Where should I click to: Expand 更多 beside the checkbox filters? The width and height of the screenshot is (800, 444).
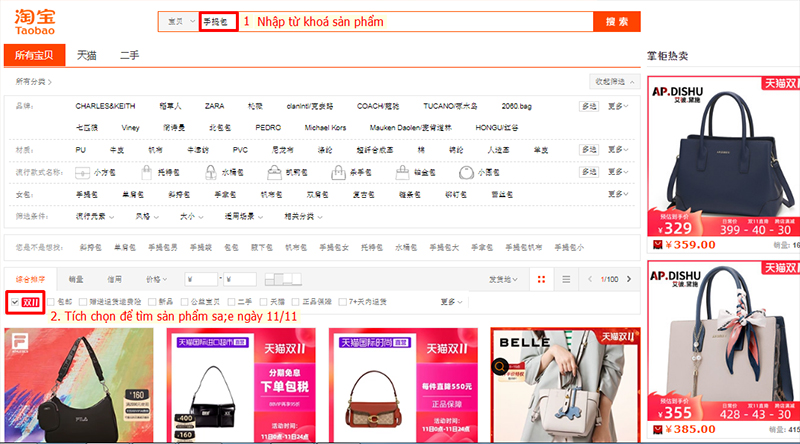452,302
